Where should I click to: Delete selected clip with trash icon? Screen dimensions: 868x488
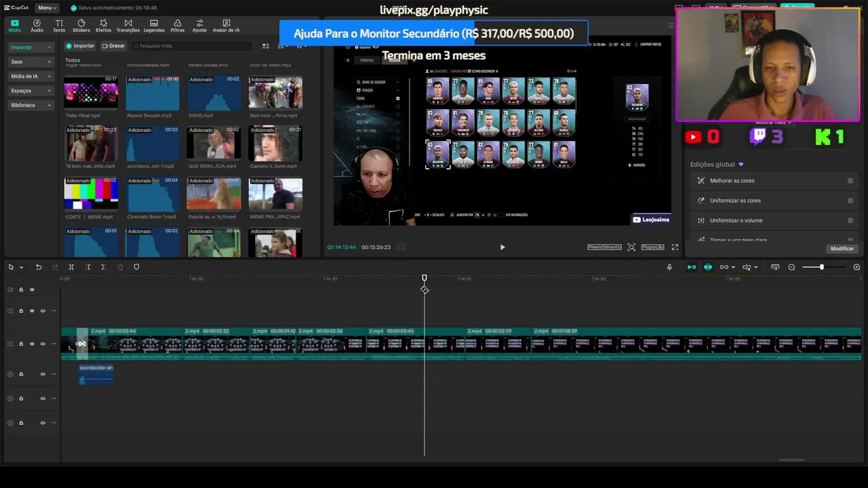119,267
